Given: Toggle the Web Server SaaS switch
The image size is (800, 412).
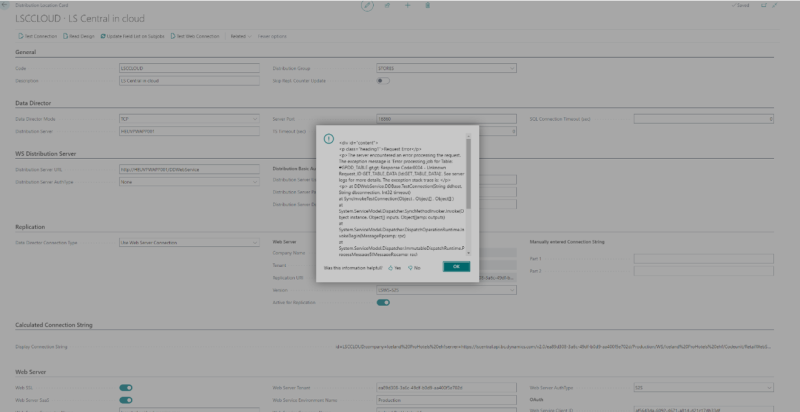Looking at the screenshot, I should [x=126, y=400].
